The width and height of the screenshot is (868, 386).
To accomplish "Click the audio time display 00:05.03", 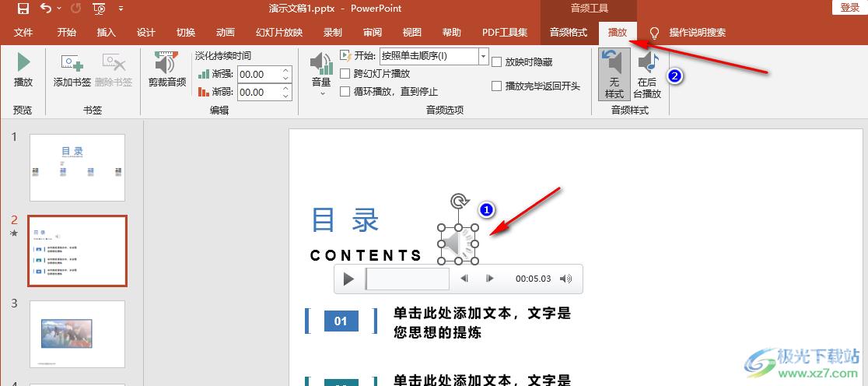I will [x=533, y=279].
